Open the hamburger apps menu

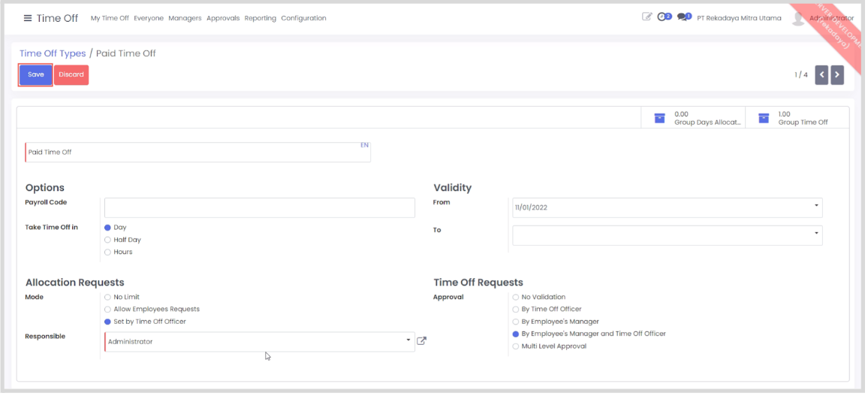[28, 18]
